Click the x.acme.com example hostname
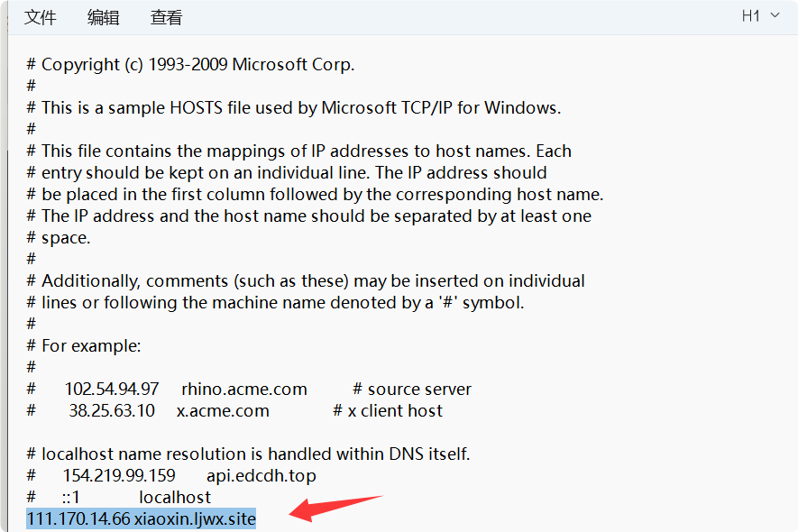This screenshot has height=532, width=798. (223, 411)
